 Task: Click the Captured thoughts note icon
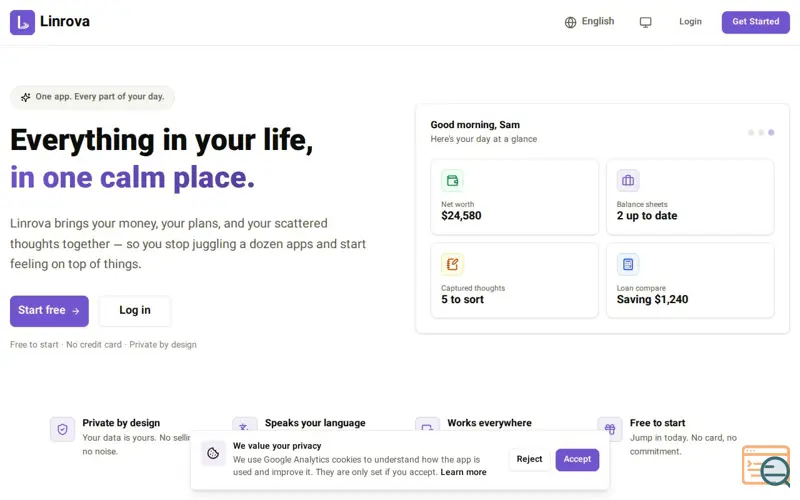(453, 264)
